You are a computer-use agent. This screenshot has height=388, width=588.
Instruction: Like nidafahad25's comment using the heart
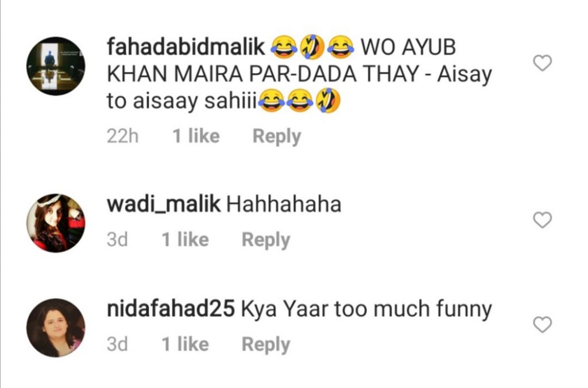click(542, 325)
